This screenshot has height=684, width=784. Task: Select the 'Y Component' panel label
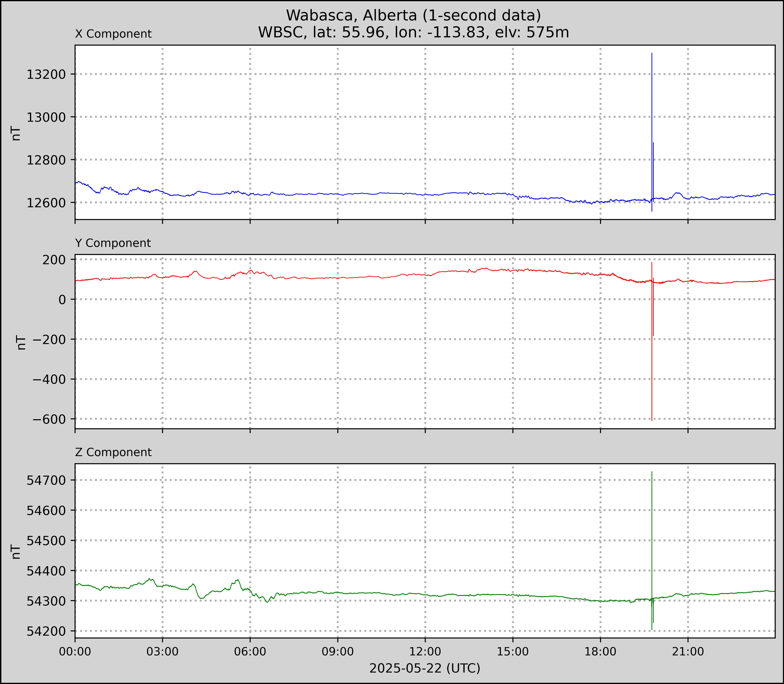pyautogui.click(x=113, y=243)
